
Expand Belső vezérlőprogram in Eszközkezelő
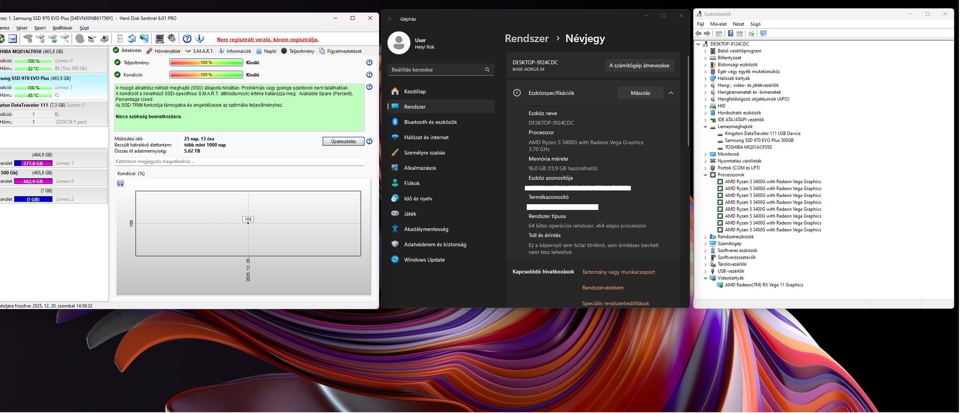click(x=705, y=51)
